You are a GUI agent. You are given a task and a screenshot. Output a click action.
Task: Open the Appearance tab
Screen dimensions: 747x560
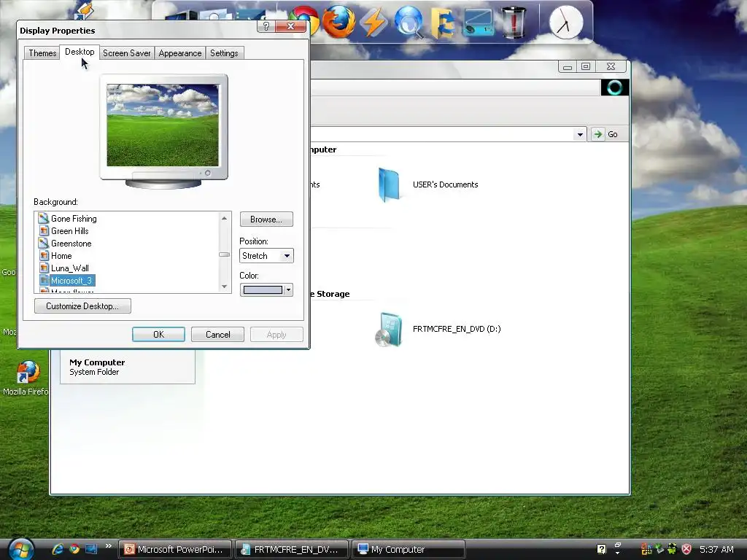coord(180,52)
